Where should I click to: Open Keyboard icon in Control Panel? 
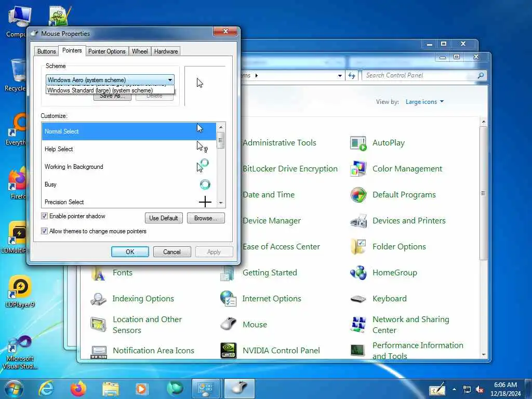coord(358,299)
